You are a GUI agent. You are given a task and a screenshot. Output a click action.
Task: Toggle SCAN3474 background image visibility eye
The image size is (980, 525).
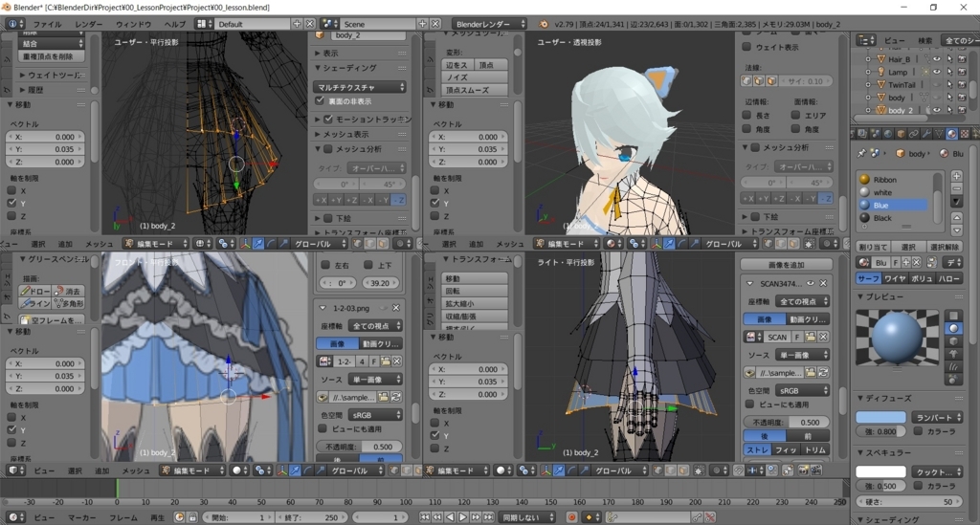(811, 283)
